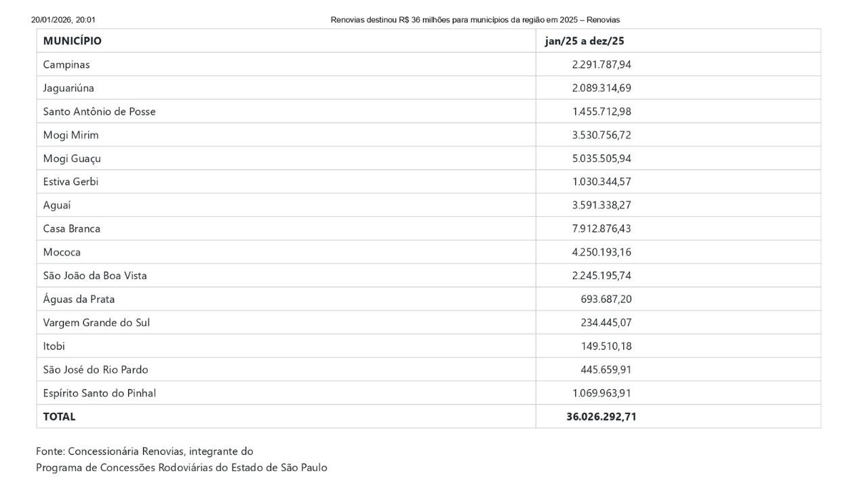
Task: Click the jan/25 a dez/25 column header
Action: pyautogui.click(x=585, y=41)
